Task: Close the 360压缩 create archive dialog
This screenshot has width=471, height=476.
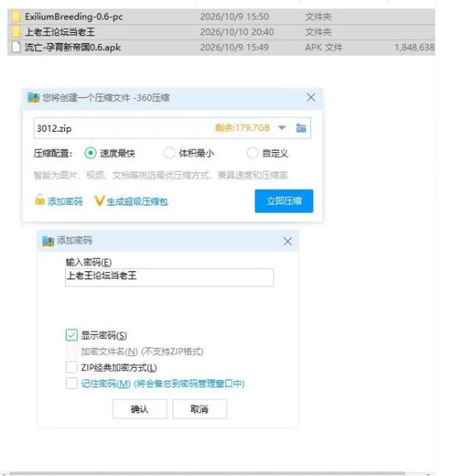Action: (x=311, y=98)
